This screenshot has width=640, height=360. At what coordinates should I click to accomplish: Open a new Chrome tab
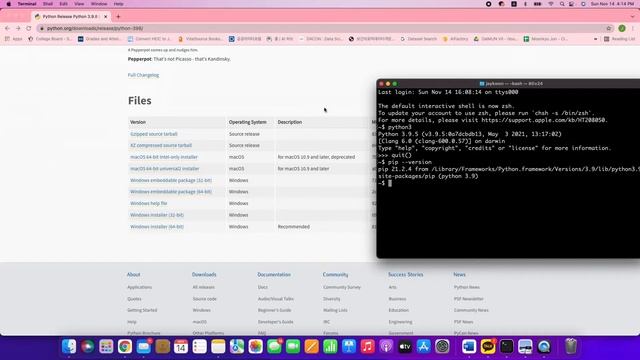(118, 17)
